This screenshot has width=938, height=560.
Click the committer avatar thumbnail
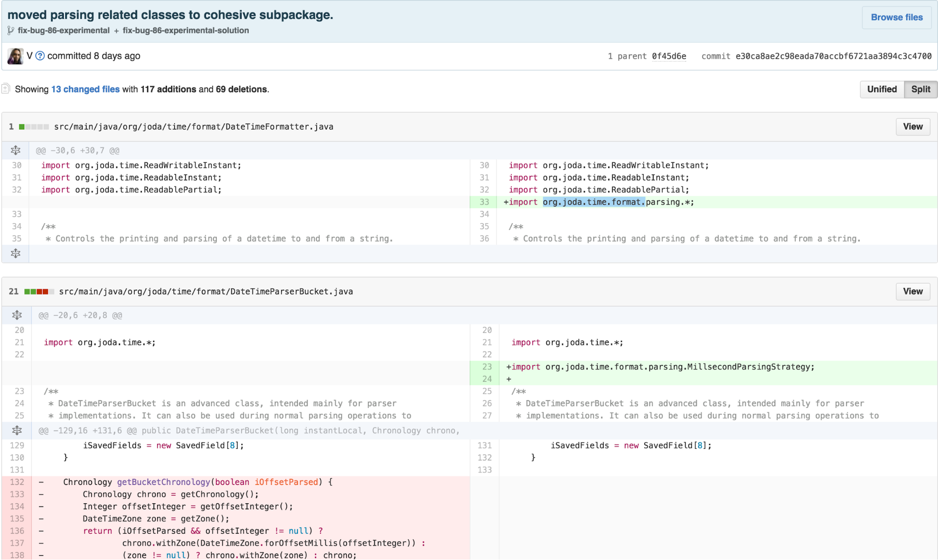pos(15,56)
